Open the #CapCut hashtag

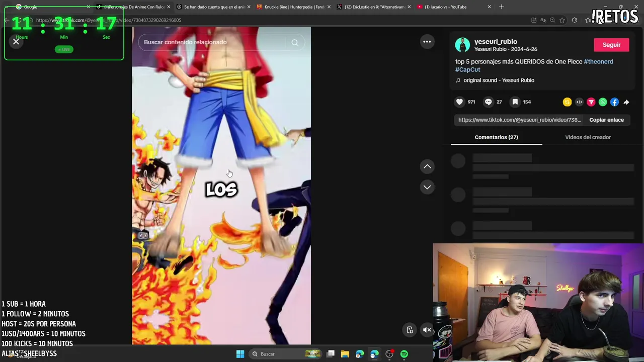pyautogui.click(x=467, y=69)
